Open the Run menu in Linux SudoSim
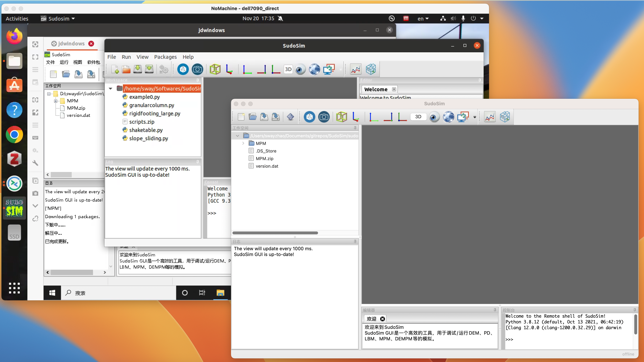The image size is (644, 362). point(126,57)
